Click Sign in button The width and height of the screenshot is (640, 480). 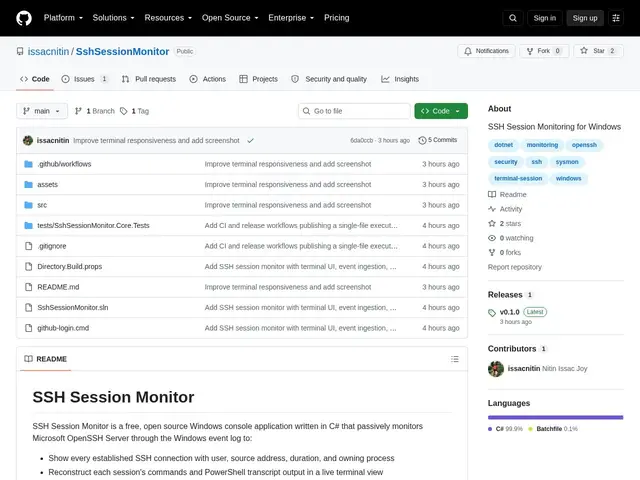(544, 18)
